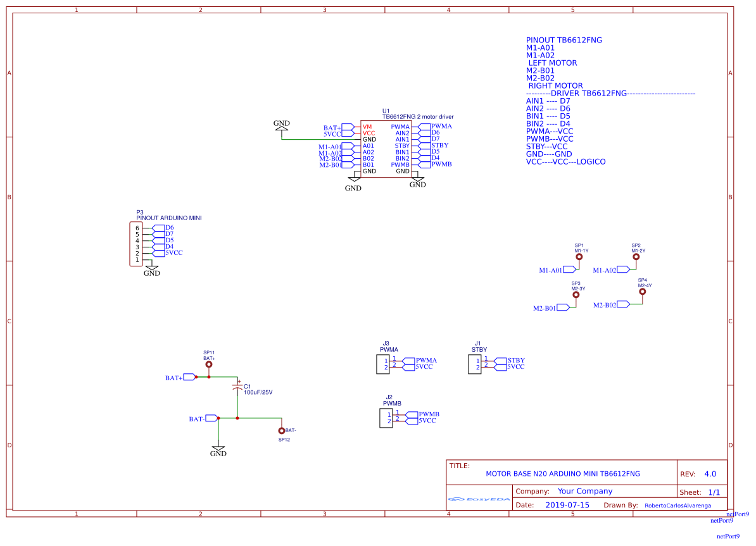Click the title text MOTOR BASE N20 ARDUINO
This screenshot has height=546, width=756.
tap(562, 473)
